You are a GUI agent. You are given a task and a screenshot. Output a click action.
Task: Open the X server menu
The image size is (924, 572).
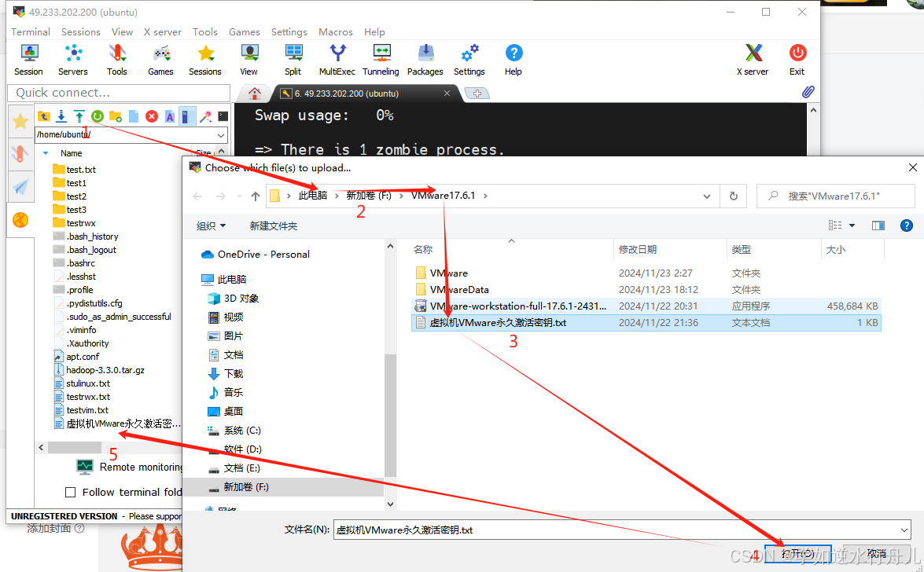tap(163, 31)
